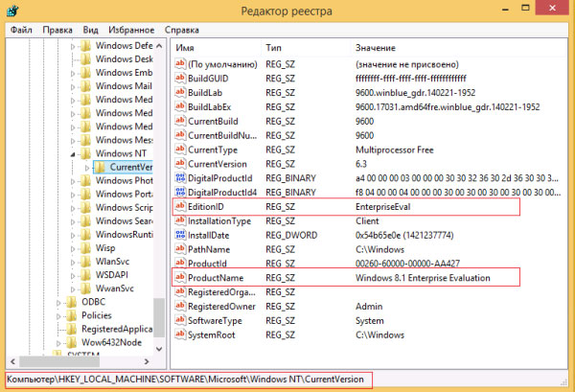Minimize the Редактор реестра window

coord(506,9)
